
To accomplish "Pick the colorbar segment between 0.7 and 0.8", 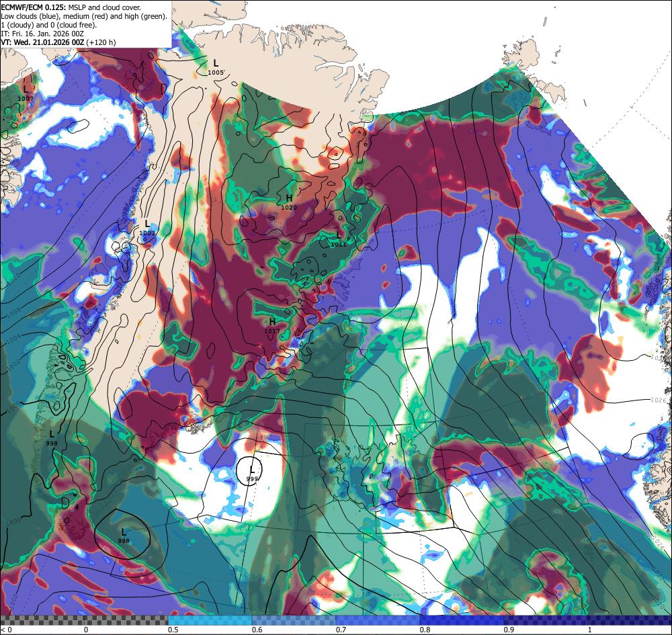I will point(378,620).
